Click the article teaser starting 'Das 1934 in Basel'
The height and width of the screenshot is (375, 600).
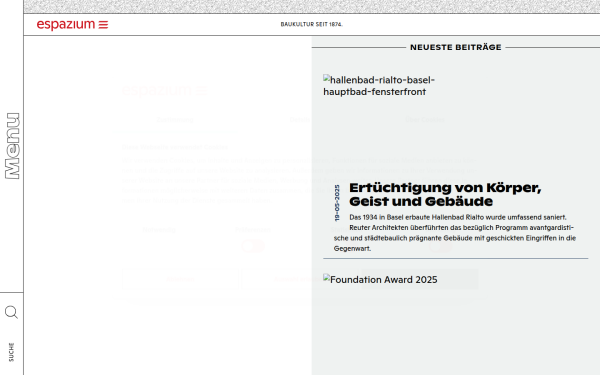pyautogui.click(x=455, y=233)
